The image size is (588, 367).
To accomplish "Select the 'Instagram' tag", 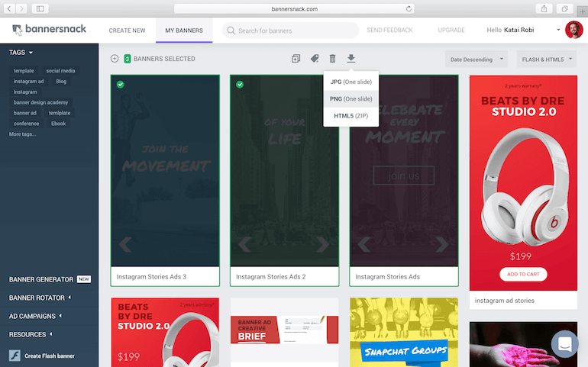I will pos(25,92).
